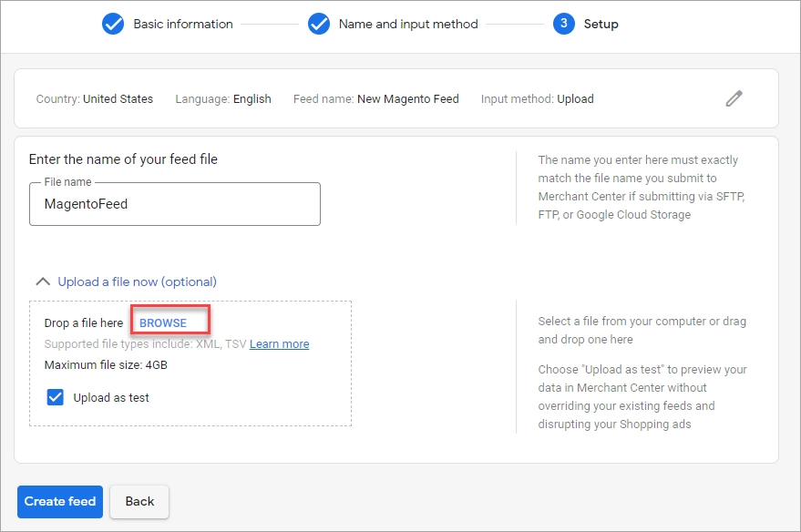Collapse the Upload a file now chevron
Viewport: 801px width, 532px height.
coord(43,281)
